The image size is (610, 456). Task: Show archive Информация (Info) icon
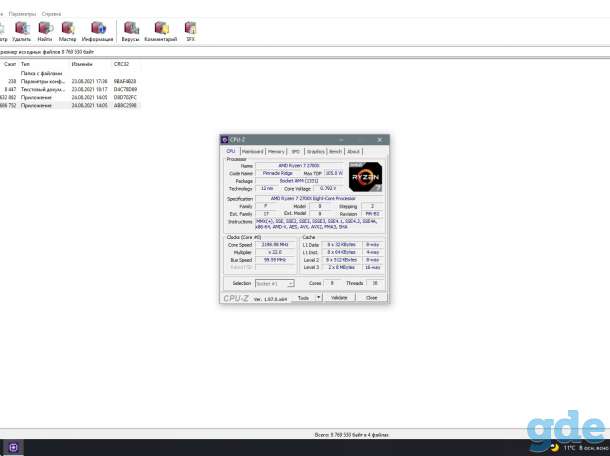[x=98, y=31]
